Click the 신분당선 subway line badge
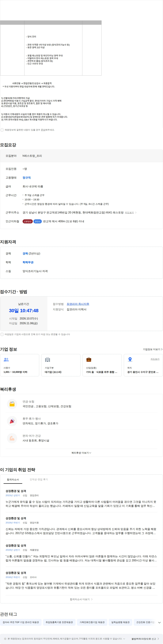This screenshot has height=644, width=163. (x=28, y=221)
